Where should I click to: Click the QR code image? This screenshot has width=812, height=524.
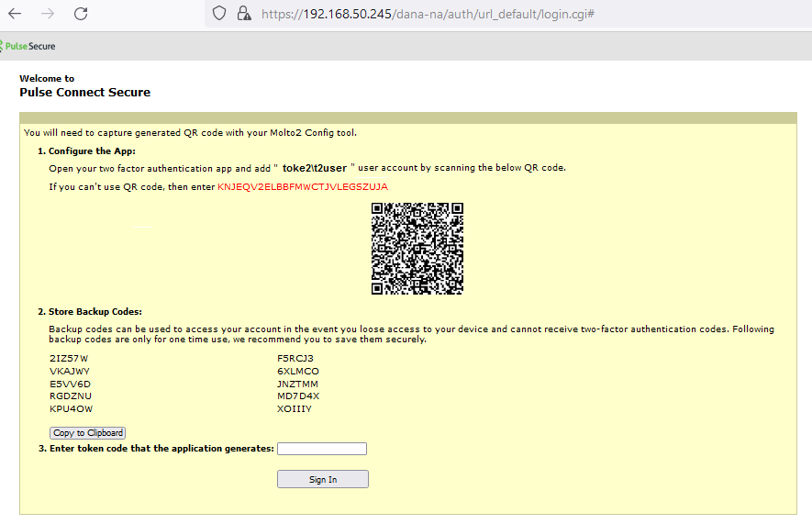coord(417,249)
